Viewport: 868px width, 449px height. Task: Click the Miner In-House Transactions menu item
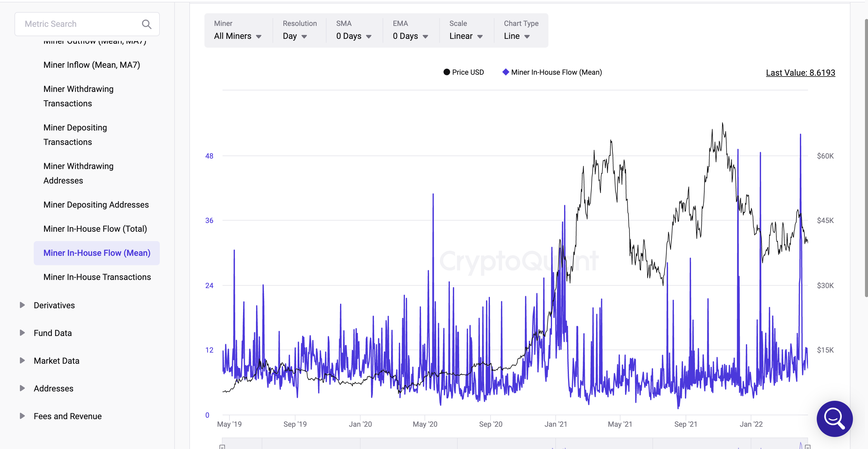[96, 277]
